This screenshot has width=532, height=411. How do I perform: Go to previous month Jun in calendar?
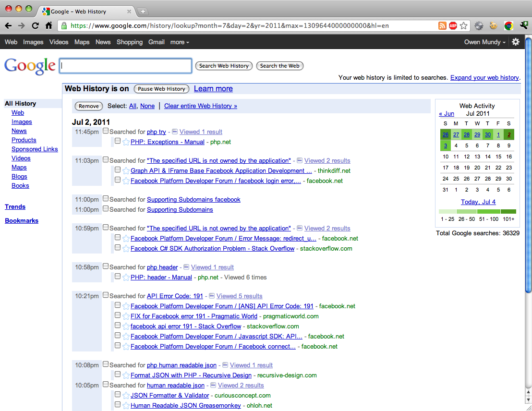(x=447, y=114)
